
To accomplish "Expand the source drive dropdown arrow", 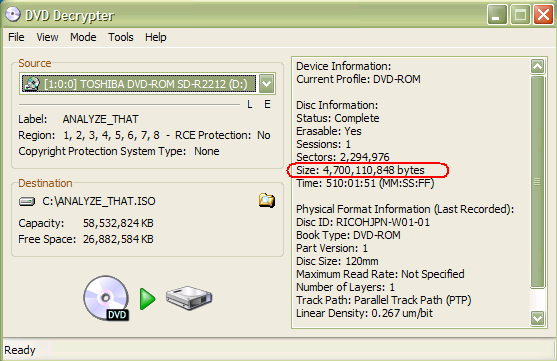I will 266,84.
